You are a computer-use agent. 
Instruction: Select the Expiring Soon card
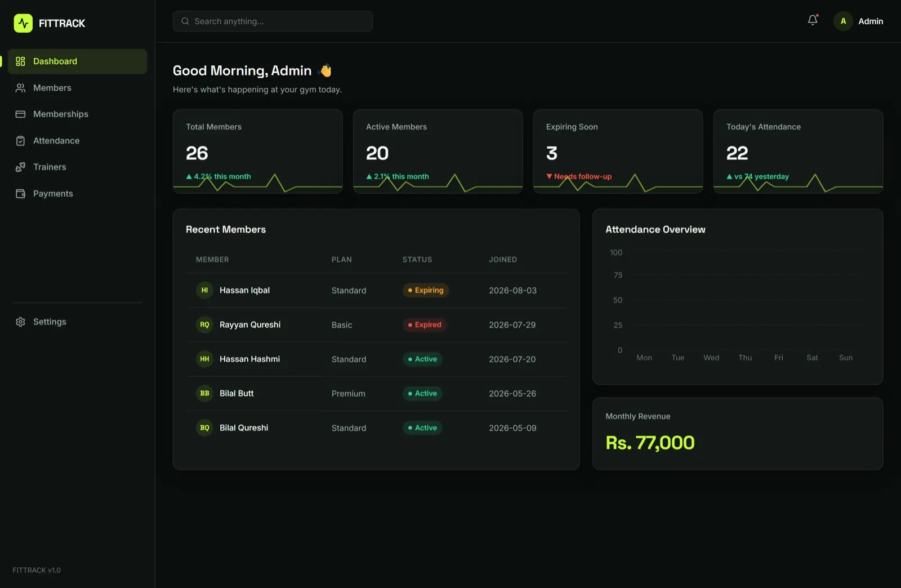[x=618, y=152]
